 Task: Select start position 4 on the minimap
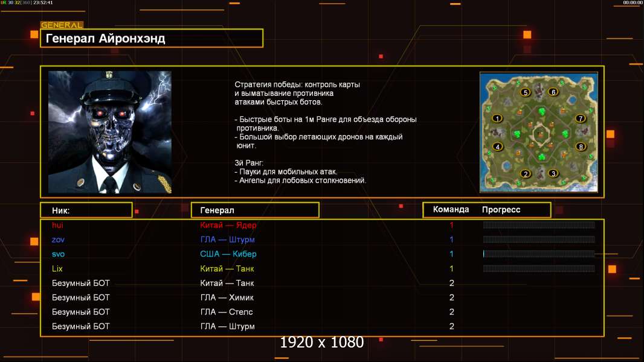tap(497, 147)
